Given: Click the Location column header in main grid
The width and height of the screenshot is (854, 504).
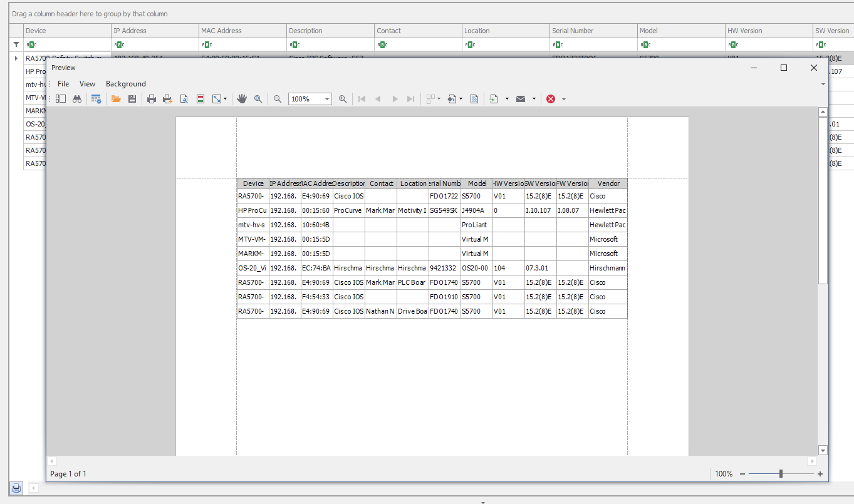Looking at the screenshot, I should point(506,31).
